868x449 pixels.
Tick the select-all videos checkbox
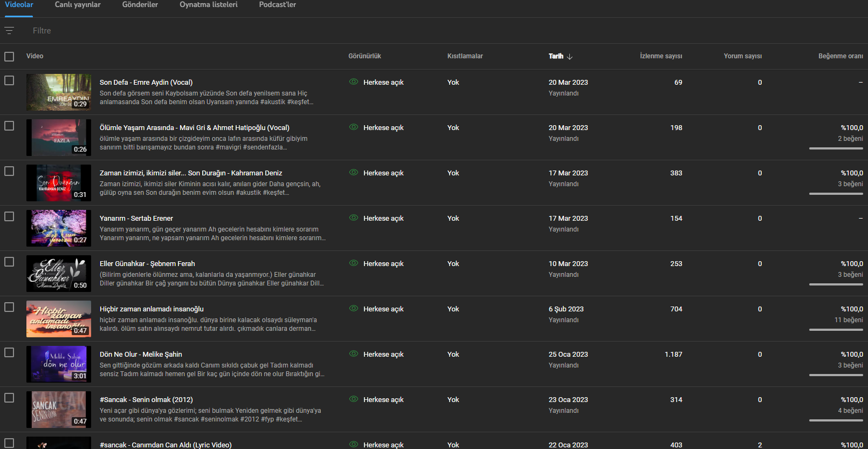[x=9, y=57]
